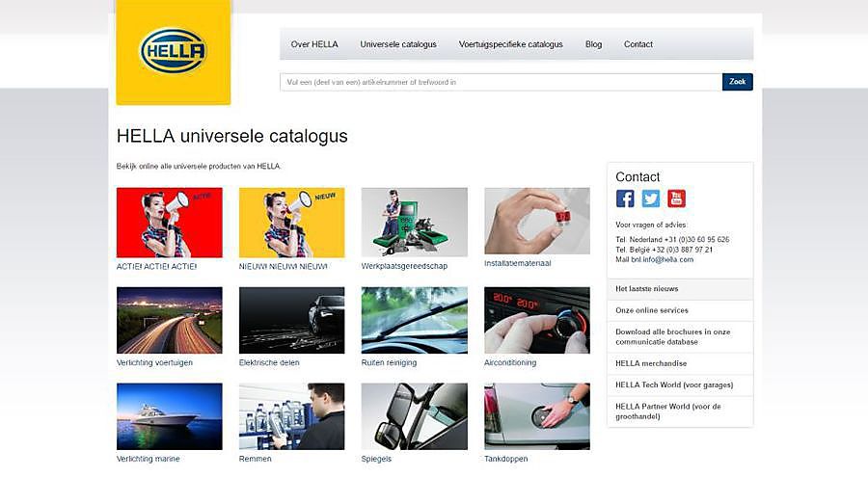Select the Airconditioning category thumbnail
Viewport: 868px width, 477px height.
coord(537,320)
